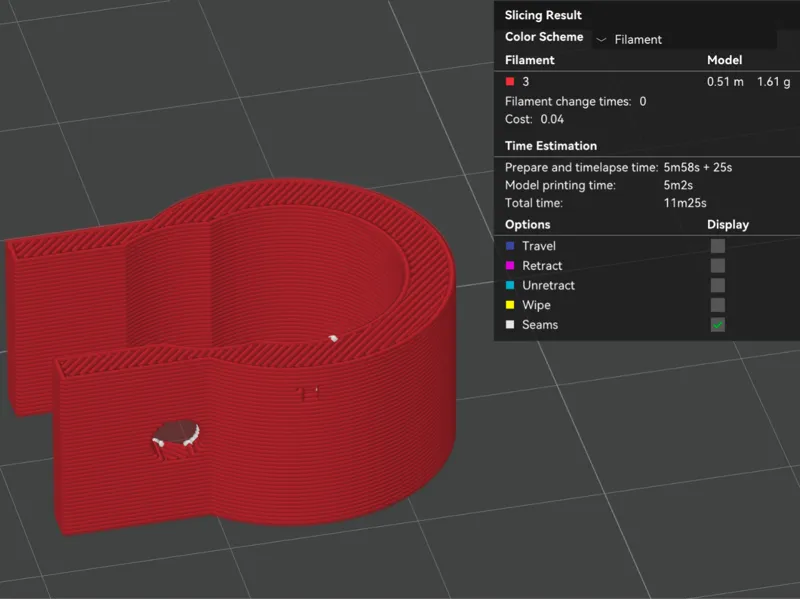This screenshot has width=800, height=600.
Task: Click the Unretract option label
Action: [548, 285]
